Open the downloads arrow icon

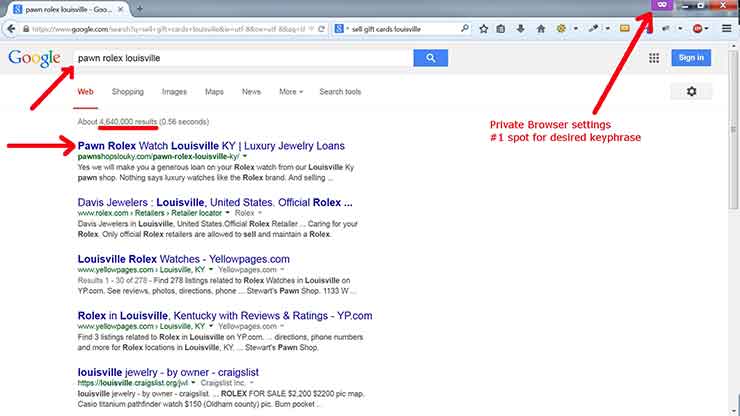coord(521,29)
